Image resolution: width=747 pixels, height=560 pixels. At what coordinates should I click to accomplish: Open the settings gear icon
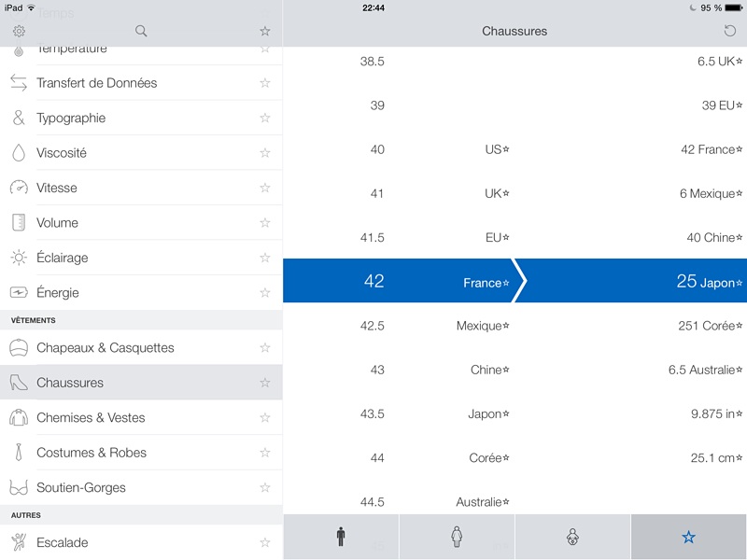tap(19, 32)
